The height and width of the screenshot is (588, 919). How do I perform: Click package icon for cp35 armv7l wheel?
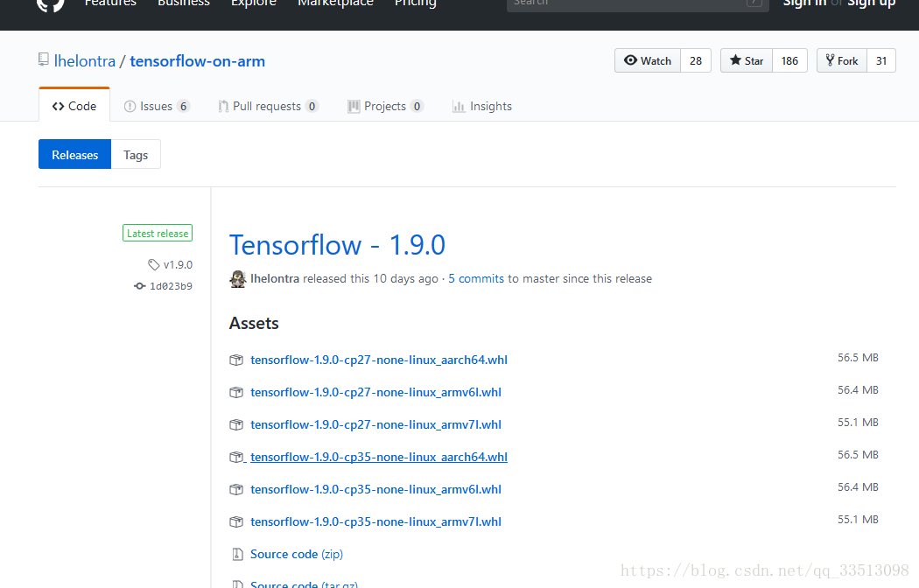(236, 521)
